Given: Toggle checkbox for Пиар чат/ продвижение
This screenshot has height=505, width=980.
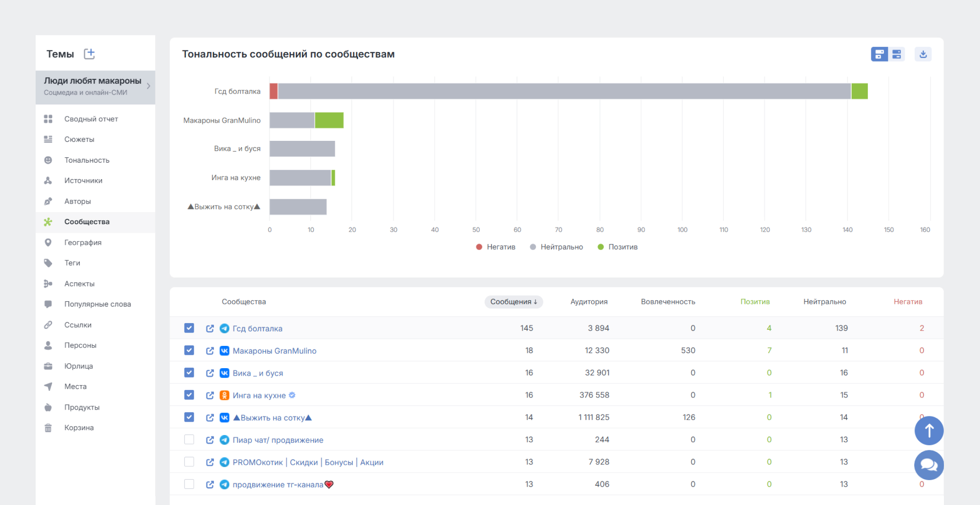Looking at the screenshot, I should pos(189,439).
